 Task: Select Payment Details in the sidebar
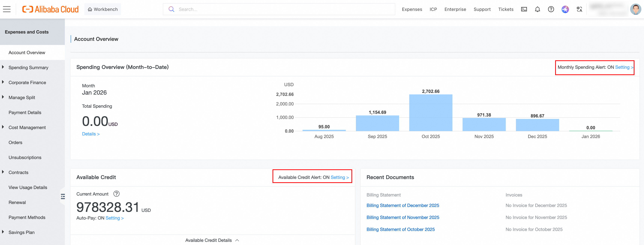click(25, 112)
